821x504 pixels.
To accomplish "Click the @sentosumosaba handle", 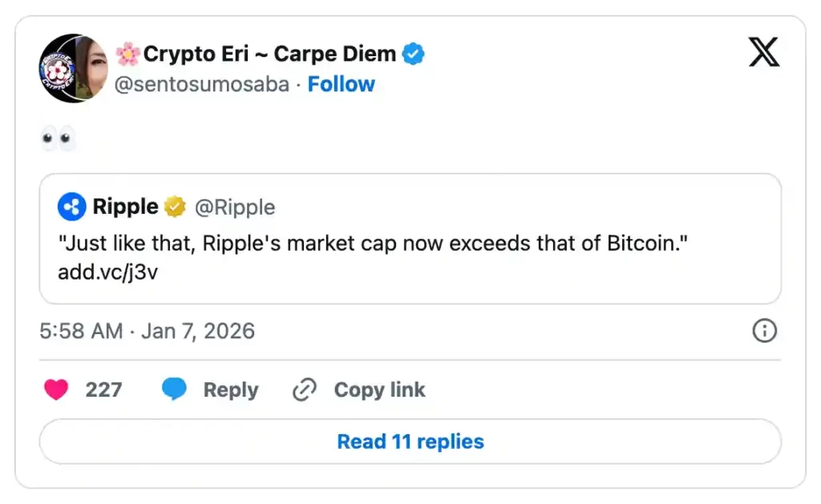I will (202, 84).
